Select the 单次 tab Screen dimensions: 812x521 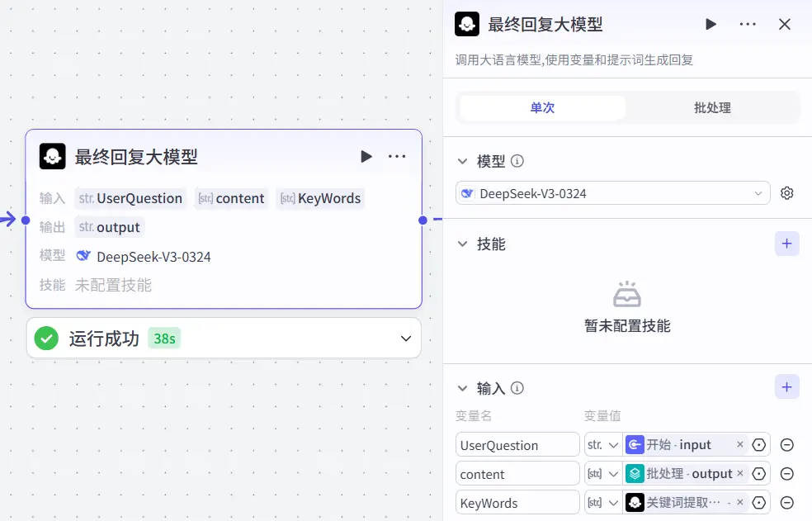point(541,107)
